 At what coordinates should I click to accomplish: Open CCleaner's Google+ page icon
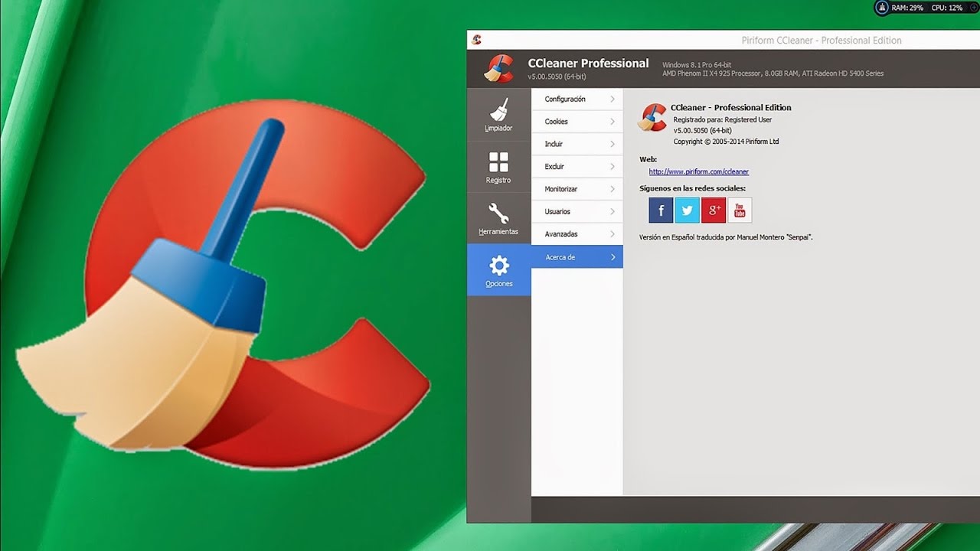(714, 210)
